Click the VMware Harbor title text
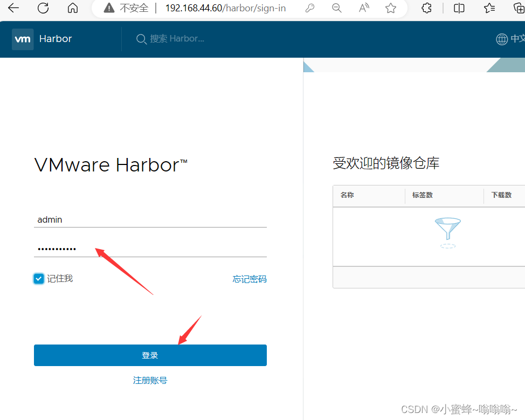The height and width of the screenshot is (420, 525). tap(111, 165)
